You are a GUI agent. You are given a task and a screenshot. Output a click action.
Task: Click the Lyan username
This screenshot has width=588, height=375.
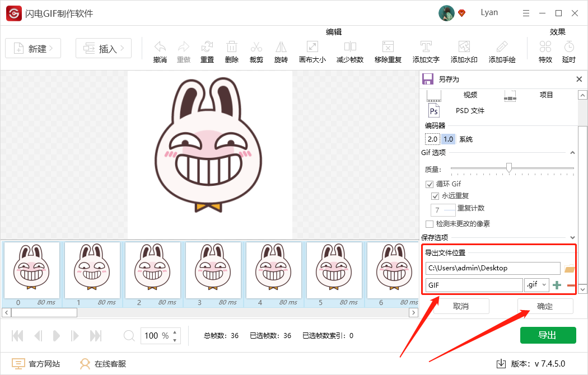489,12
